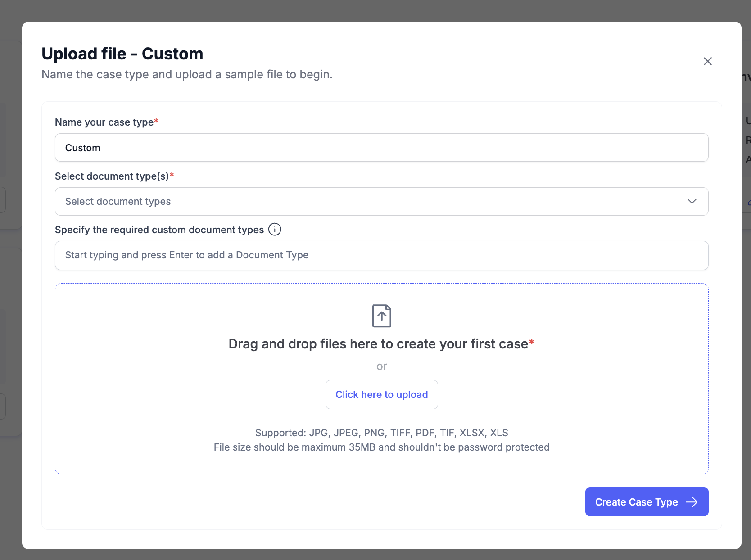Click the info icon beside custom document types
Screen dimensions: 751x560
point(275,230)
